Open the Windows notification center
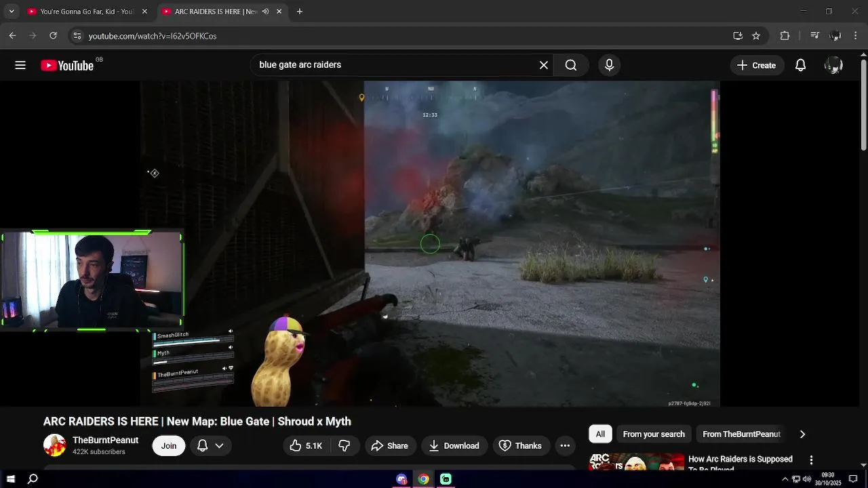The width and height of the screenshot is (868, 488). [x=853, y=479]
